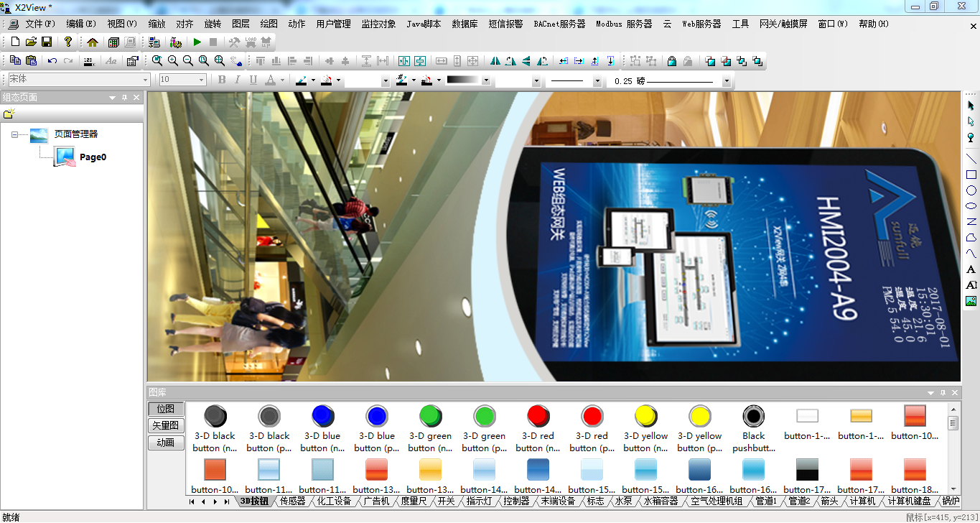This screenshot has height=523, width=980.
Task: Select the 位图 library type button
Action: point(166,409)
